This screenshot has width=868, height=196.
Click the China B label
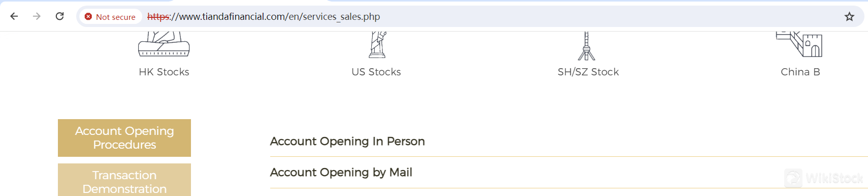[800, 72]
